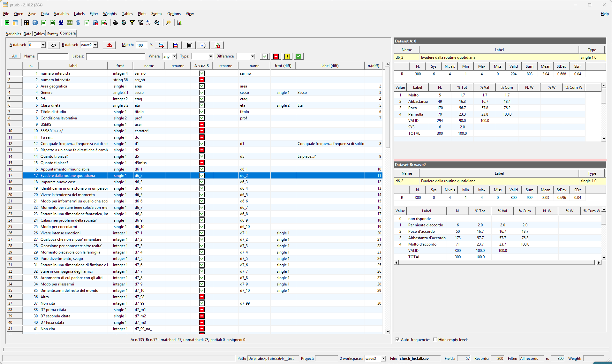Open the Where dropdown
The width and height of the screenshot is (612, 364).
pos(174,56)
